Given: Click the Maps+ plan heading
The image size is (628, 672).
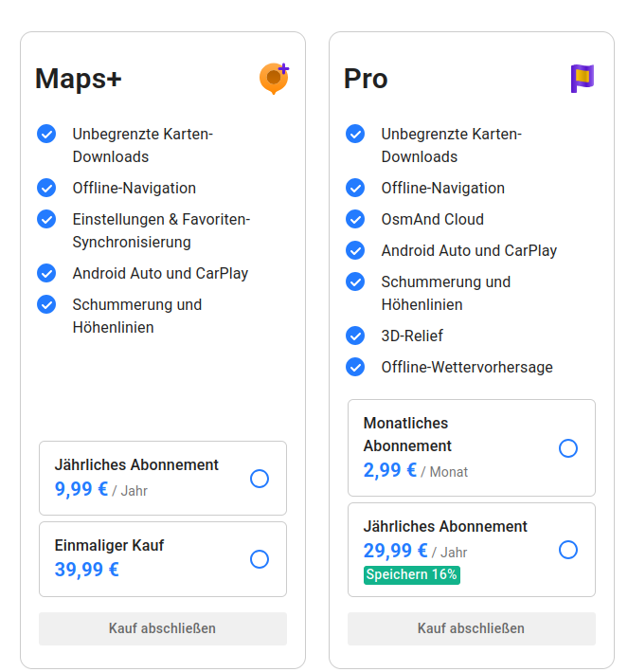Looking at the screenshot, I should tap(79, 79).
